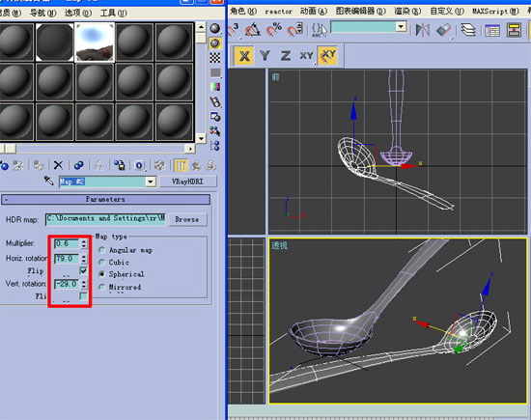Click the Browse button for HDR map
This screenshot has height=420, width=531.
pos(187,219)
